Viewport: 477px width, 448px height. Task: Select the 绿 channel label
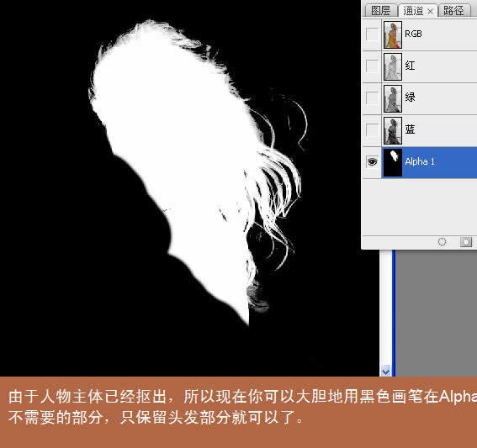coord(410,98)
